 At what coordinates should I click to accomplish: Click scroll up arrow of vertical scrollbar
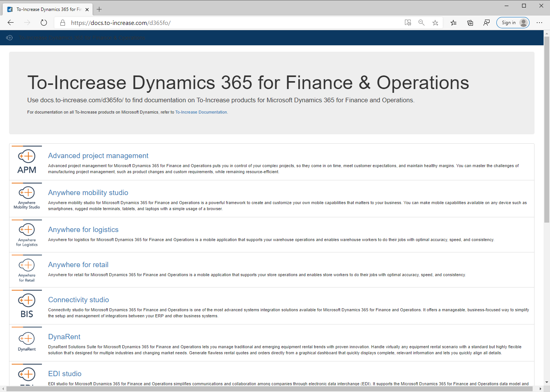(x=547, y=33)
